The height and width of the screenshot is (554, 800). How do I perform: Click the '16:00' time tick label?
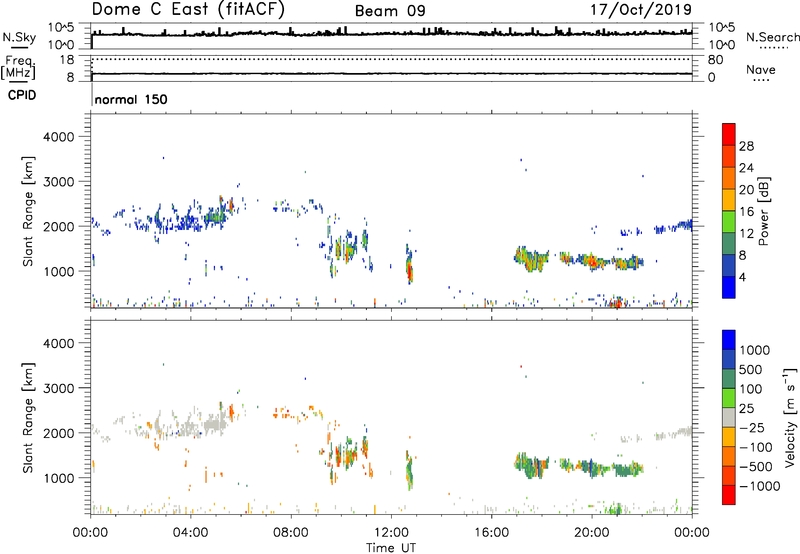491,533
